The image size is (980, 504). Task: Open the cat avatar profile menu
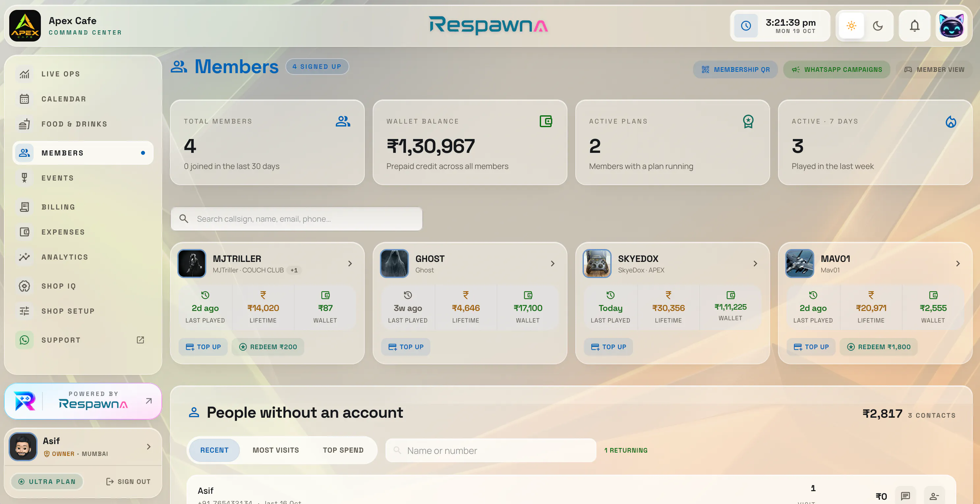point(951,26)
